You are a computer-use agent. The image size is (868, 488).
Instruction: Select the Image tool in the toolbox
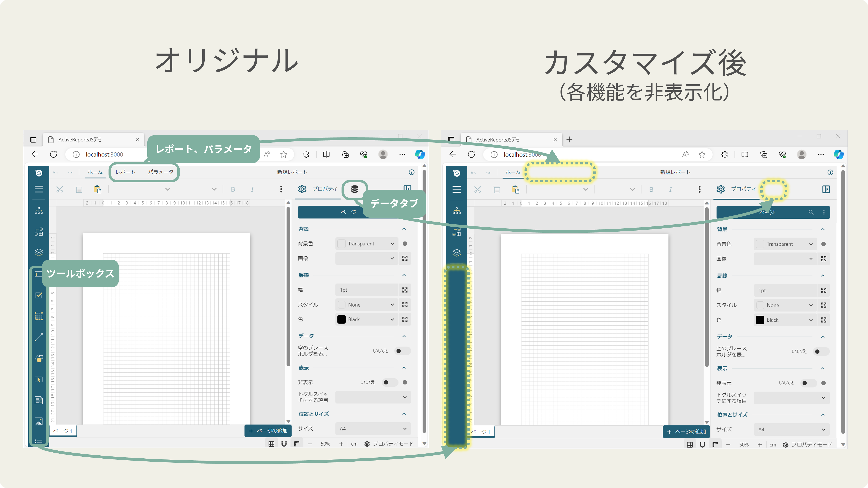click(39, 421)
